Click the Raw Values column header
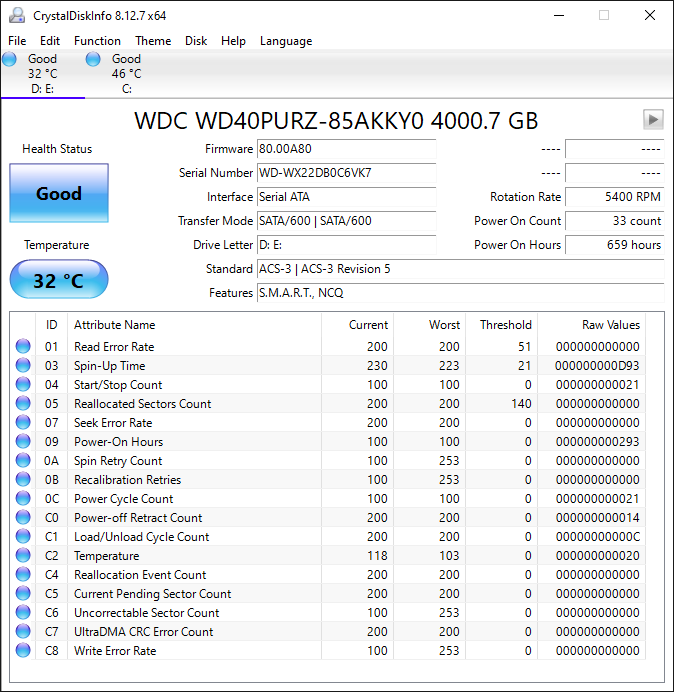 591,325
